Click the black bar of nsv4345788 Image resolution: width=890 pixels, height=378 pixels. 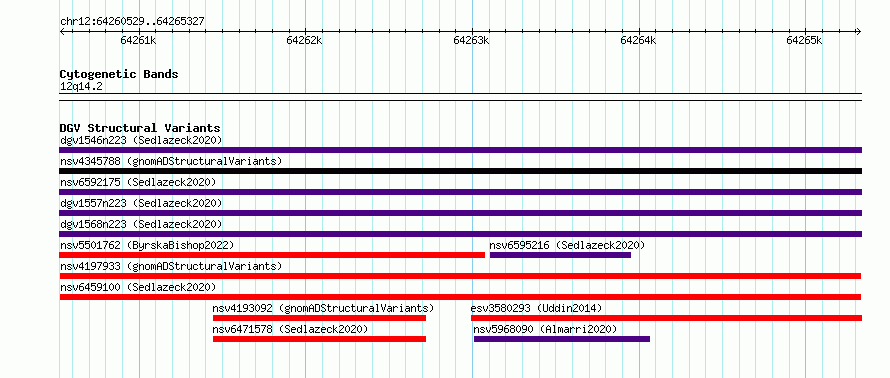tap(460, 171)
